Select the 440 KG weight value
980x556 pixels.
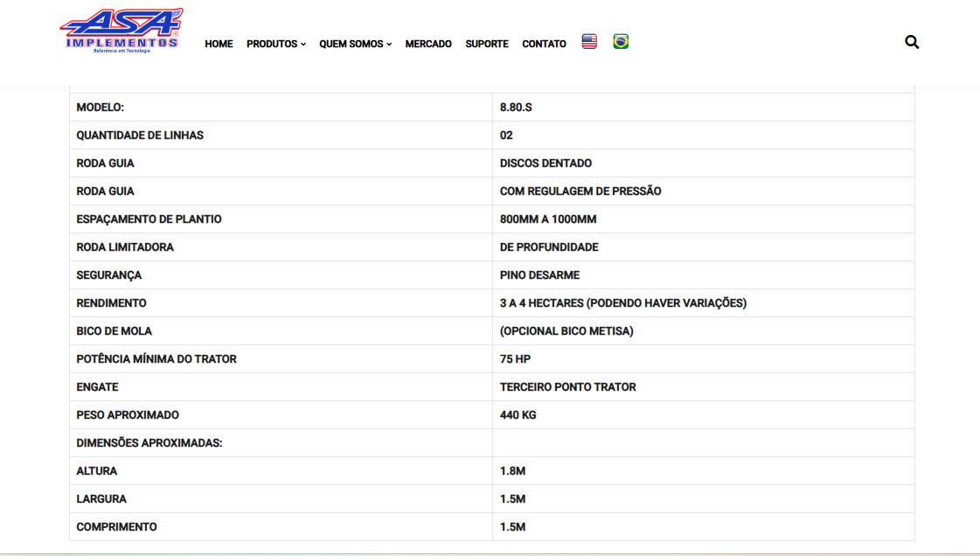[518, 415]
